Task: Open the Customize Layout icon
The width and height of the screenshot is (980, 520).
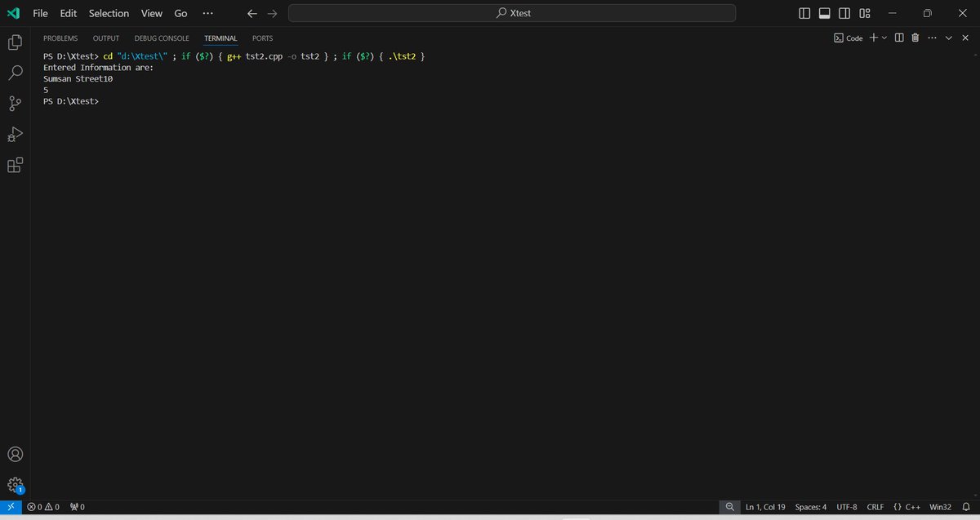Action: 864,13
